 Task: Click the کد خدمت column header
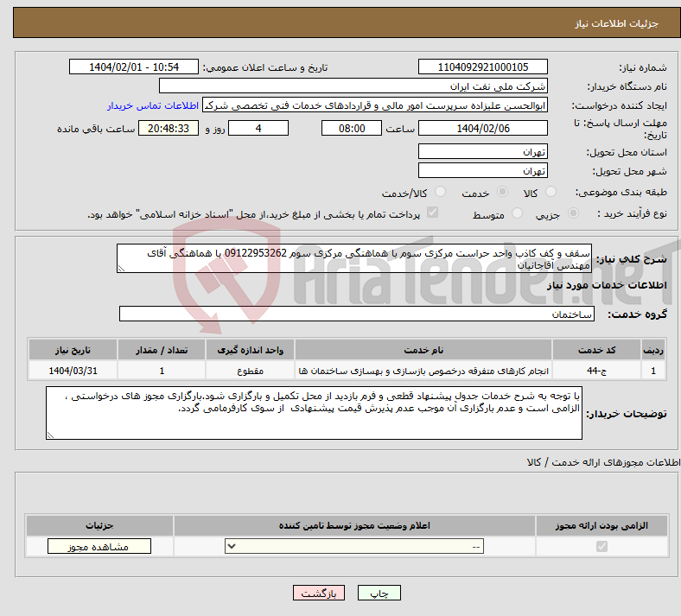597,350
